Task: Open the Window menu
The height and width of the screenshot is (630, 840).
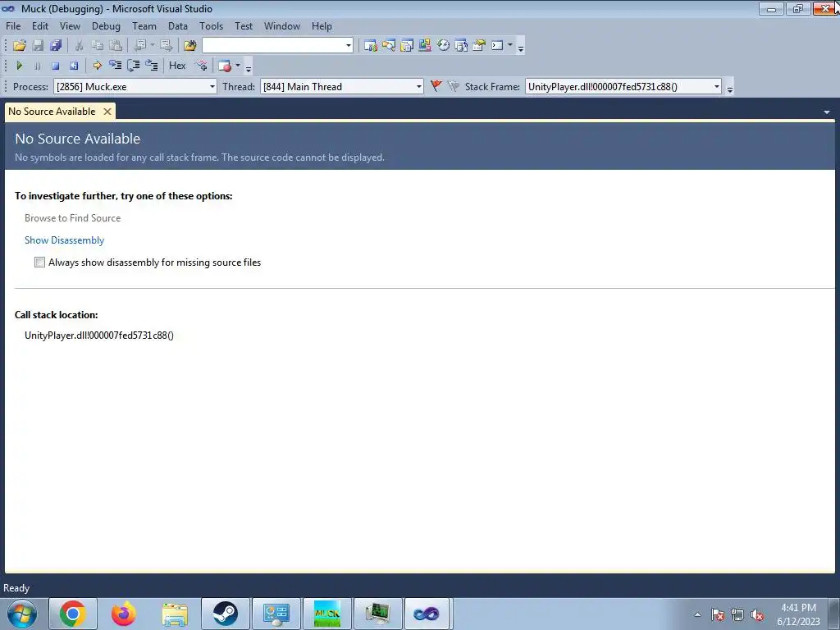Action: (282, 25)
